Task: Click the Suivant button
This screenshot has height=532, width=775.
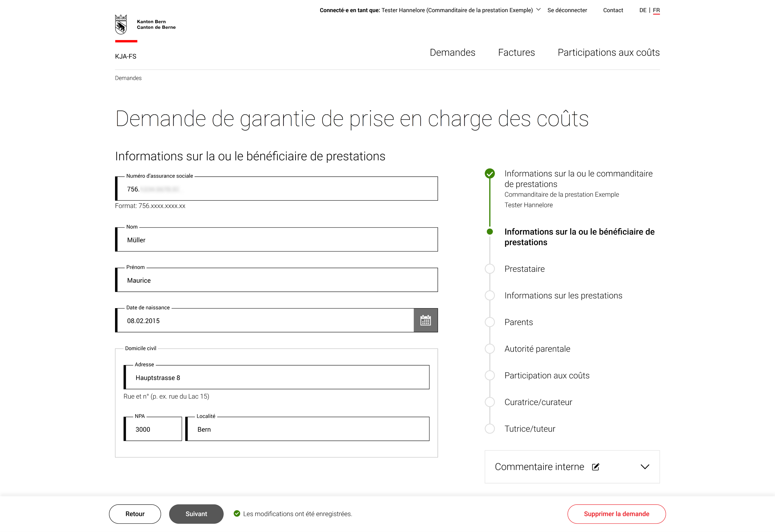Action: (196, 514)
